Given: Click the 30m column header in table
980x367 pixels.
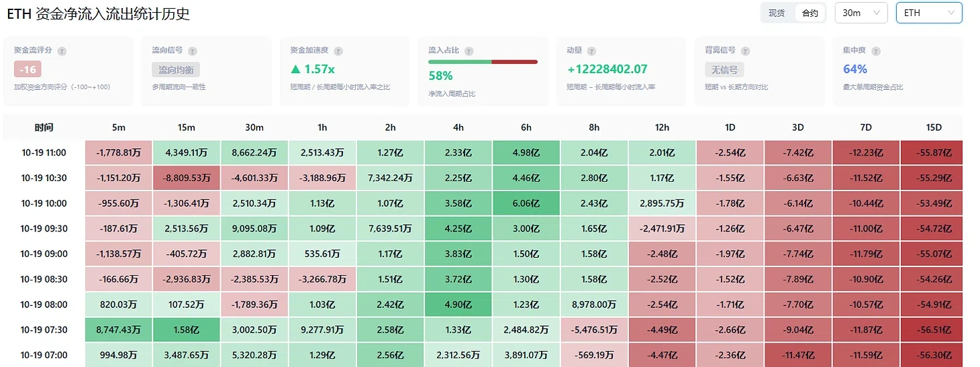Looking at the screenshot, I should coord(254,127).
